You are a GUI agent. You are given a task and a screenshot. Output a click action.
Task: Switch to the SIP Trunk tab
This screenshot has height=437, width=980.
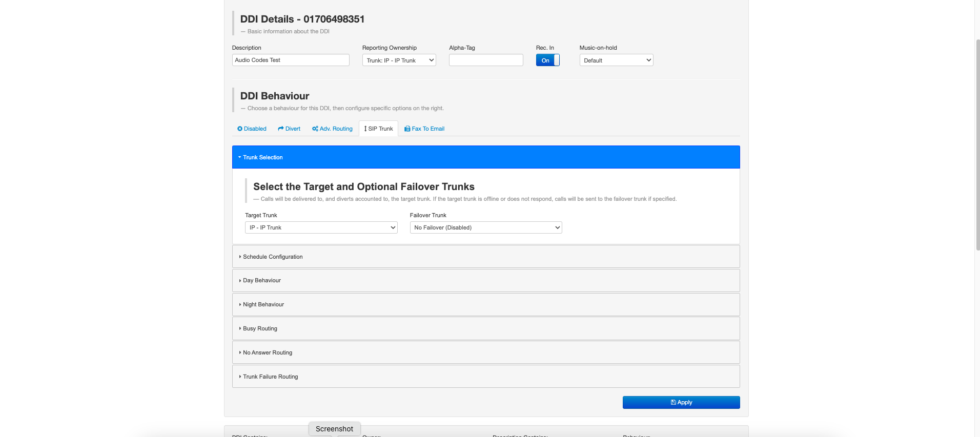click(379, 129)
